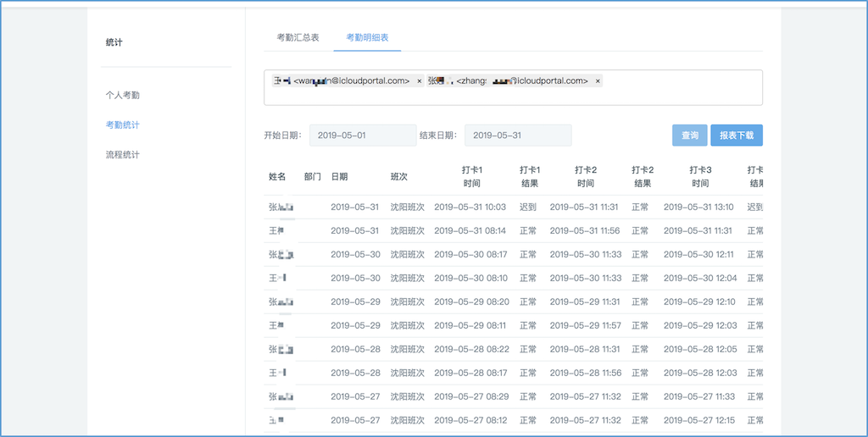Select cell 2019-05-31 10:03
The height and width of the screenshot is (437, 868).
coord(470,207)
